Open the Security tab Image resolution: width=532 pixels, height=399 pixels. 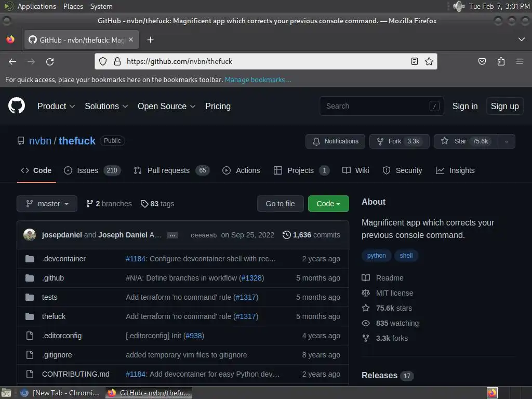coord(403,170)
